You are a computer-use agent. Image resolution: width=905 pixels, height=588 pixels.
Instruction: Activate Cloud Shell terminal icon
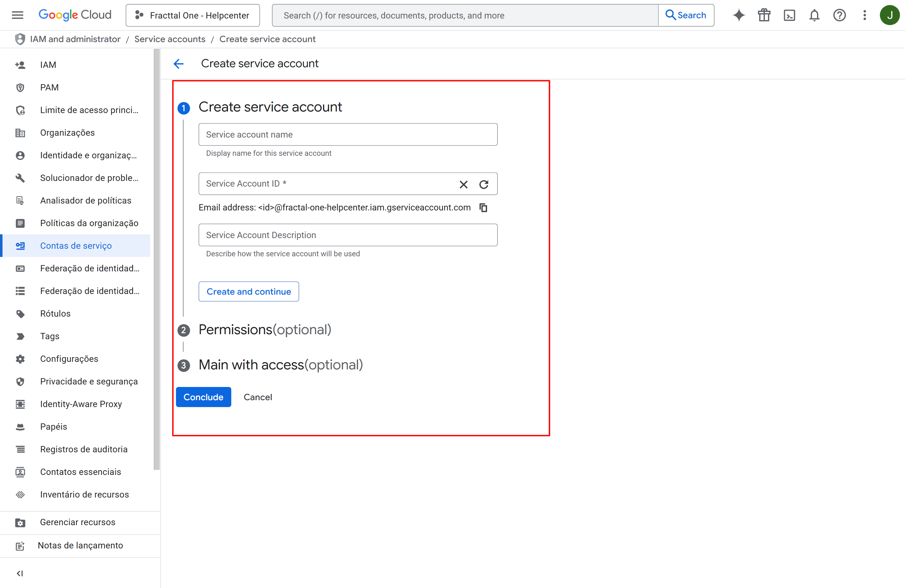pyautogui.click(x=789, y=15)
